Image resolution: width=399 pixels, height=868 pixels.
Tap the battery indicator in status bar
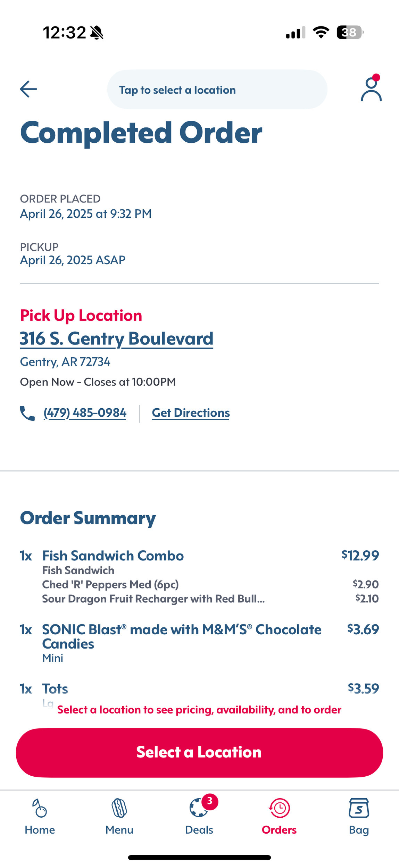(x=350, y=33)
